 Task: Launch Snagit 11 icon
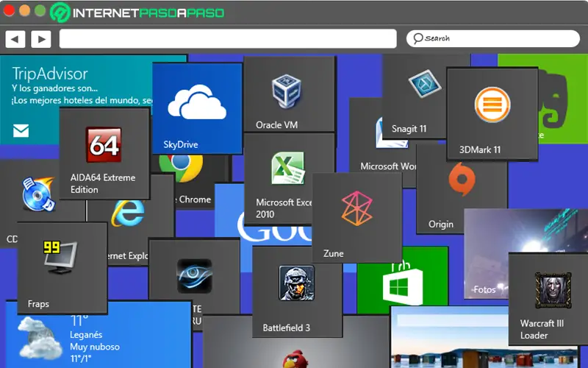[424, 83]
